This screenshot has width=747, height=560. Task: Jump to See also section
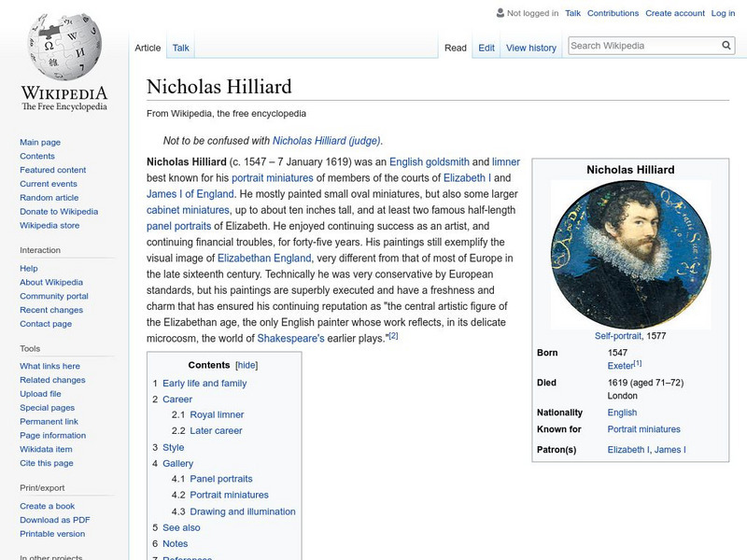coord(181,527)
